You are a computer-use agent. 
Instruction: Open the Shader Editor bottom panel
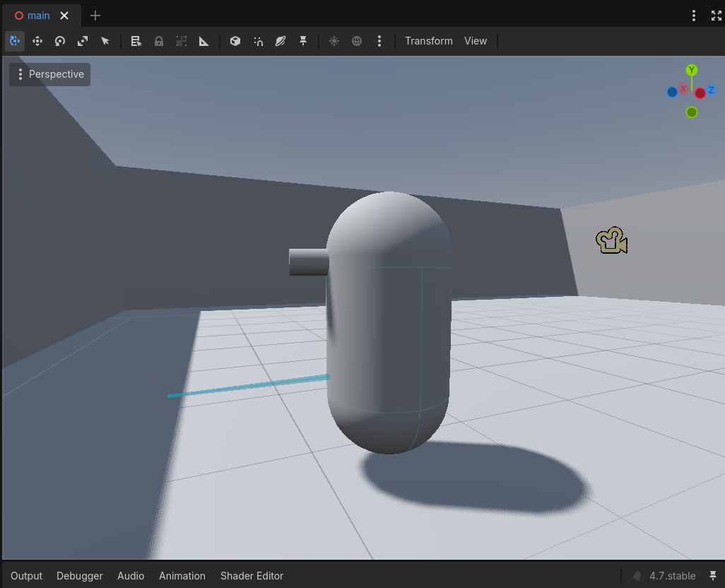[x=252, y=576]
